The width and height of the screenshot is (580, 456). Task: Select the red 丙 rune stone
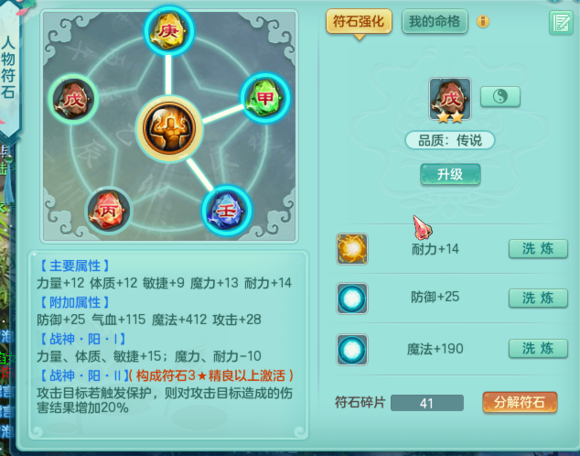tap(108, 210)
